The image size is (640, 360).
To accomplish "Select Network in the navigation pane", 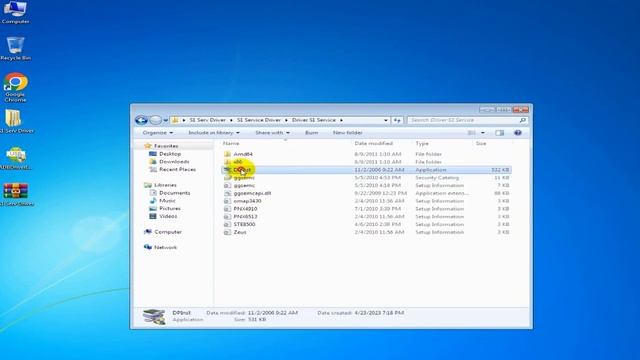I will coord(165,247).
